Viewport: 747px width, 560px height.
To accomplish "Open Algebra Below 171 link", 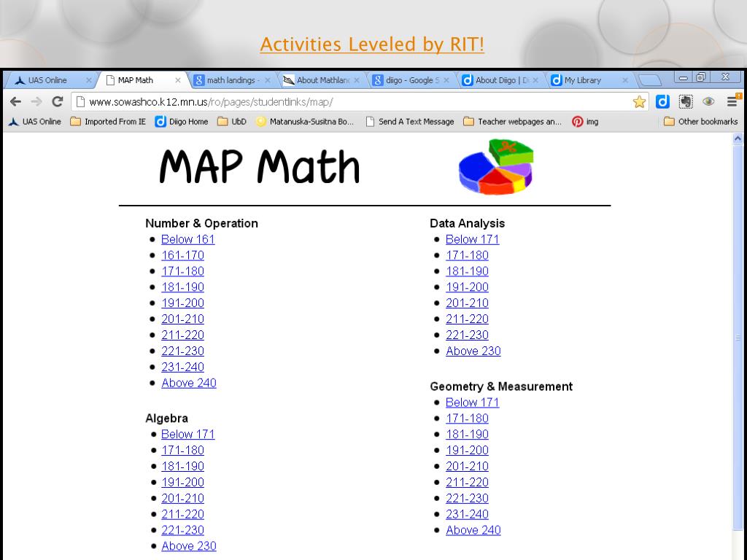I will [x=187, y=435].
